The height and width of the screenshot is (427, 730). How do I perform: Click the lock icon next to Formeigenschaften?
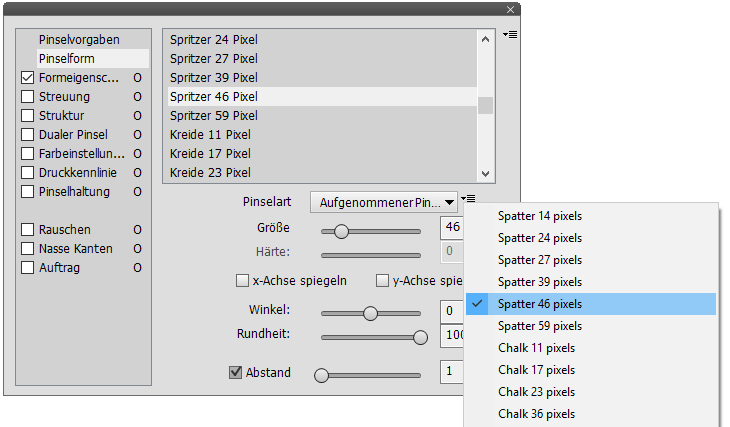138,78
